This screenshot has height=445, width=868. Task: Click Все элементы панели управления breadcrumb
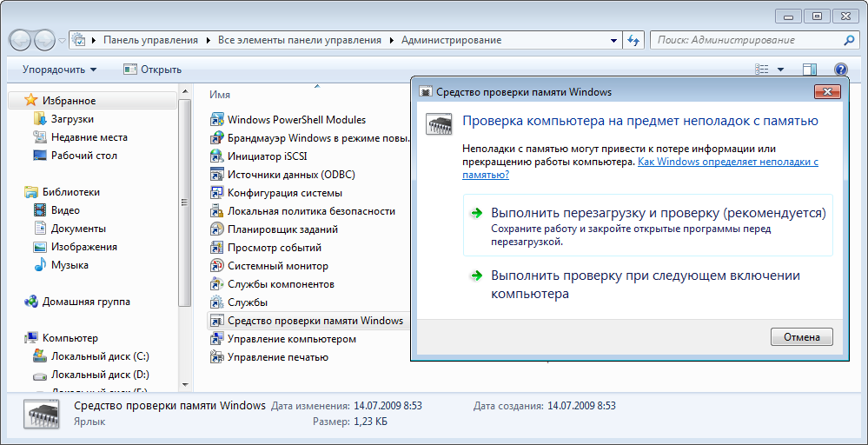300,40
